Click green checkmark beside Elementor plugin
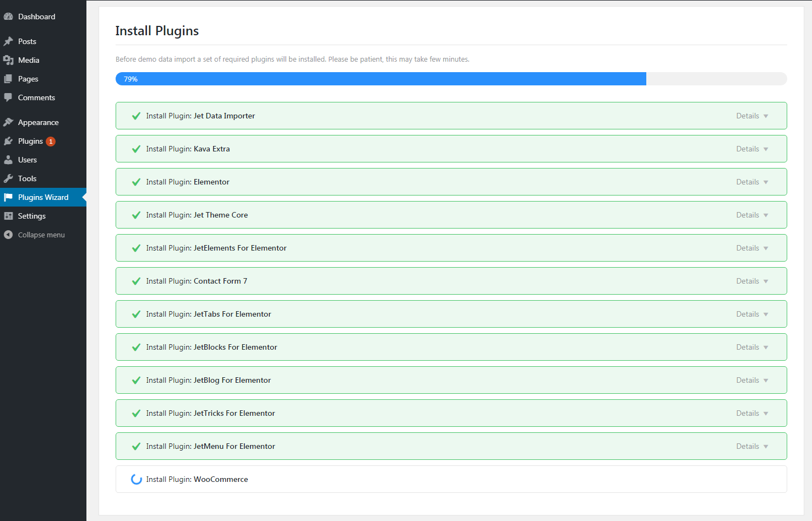Image resolution: width=812 pixels, height=521 pixels. pos(136,182)
